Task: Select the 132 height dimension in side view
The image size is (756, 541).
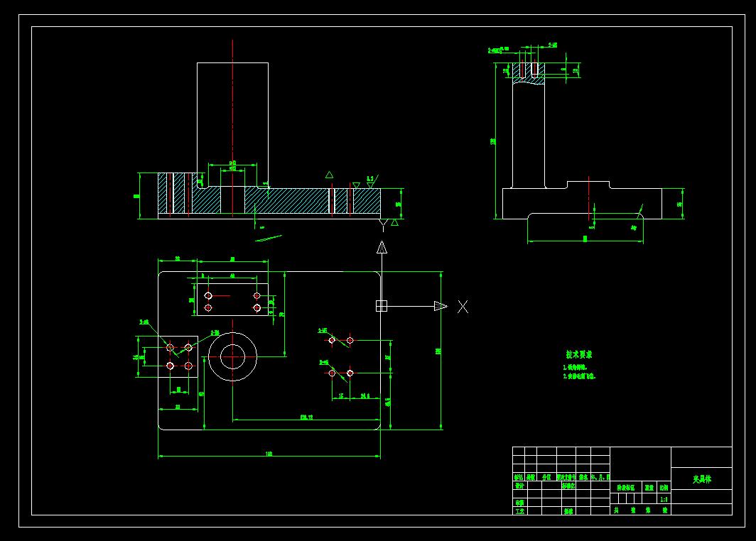Action: tap(493, 141)
